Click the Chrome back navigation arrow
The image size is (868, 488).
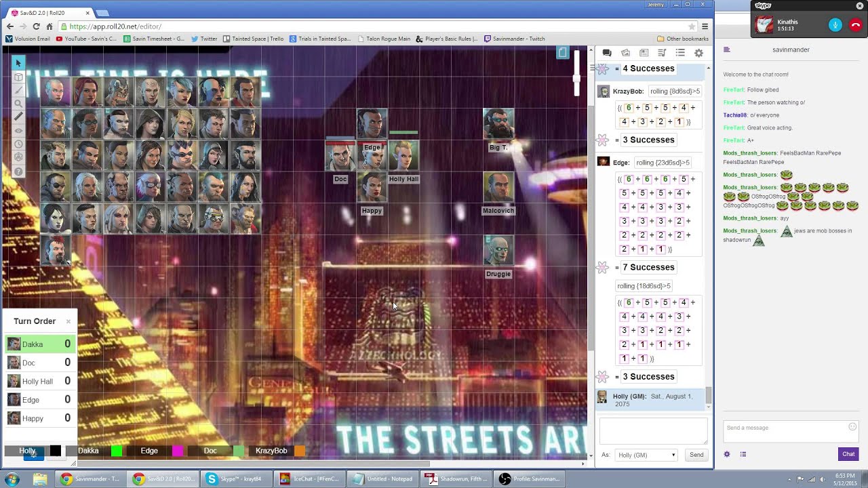9,26
